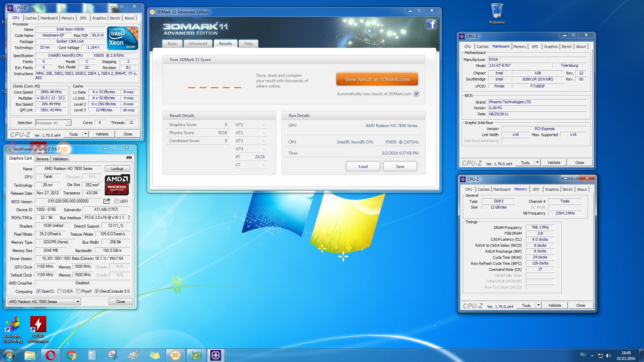The height and width of the screenshot is (362, 644).
Task: Click the RU language indicator
Action: [583, 355]
